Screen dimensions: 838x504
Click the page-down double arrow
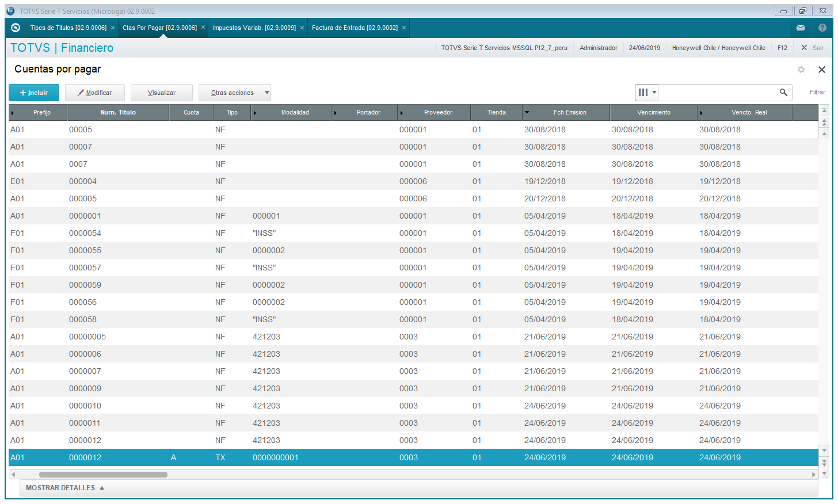click(824, 462)
